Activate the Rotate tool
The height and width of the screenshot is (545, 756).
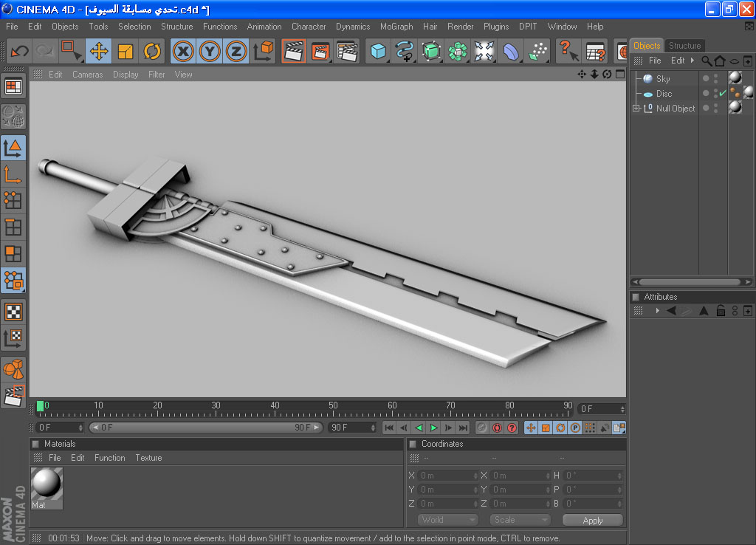(x=152, y=51)
